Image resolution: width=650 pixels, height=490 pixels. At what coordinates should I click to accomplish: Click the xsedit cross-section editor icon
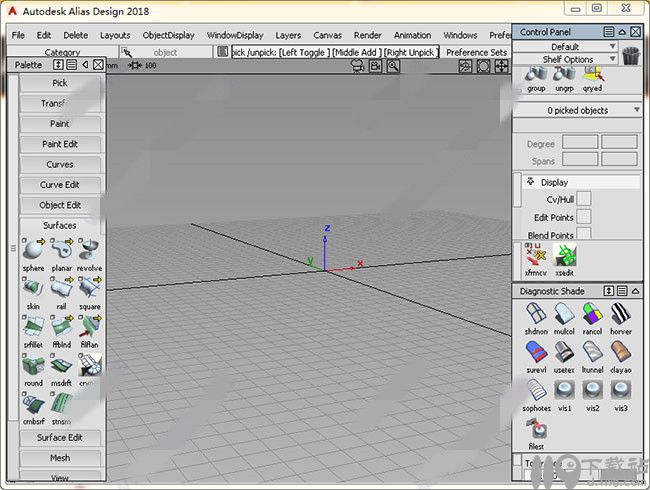(x=565, y=256)
